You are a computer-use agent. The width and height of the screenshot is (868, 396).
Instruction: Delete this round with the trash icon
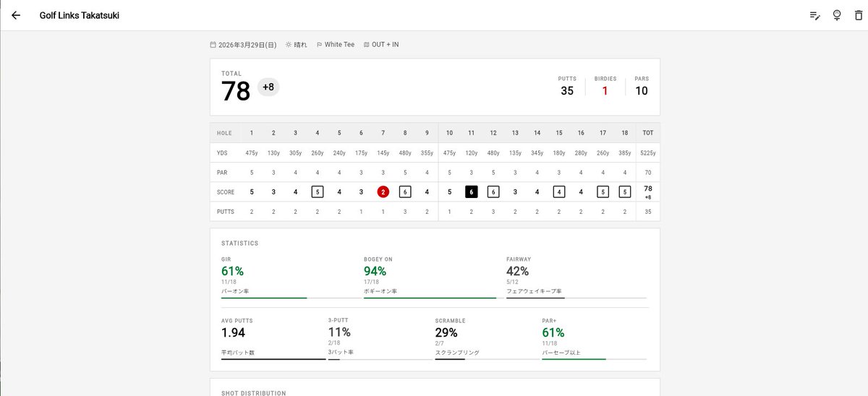(857, 15)
